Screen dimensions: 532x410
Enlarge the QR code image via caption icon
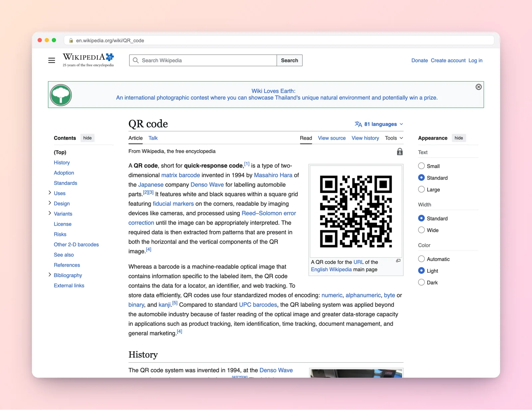(398, 261)
